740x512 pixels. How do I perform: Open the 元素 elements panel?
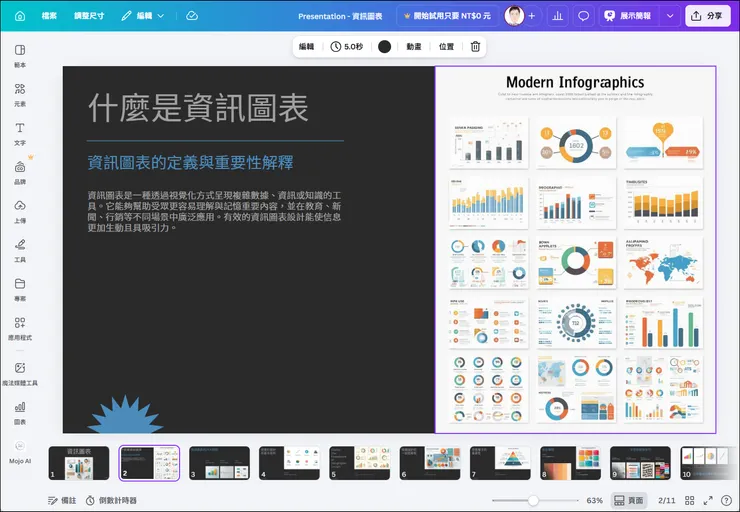[x=20, y=95]
